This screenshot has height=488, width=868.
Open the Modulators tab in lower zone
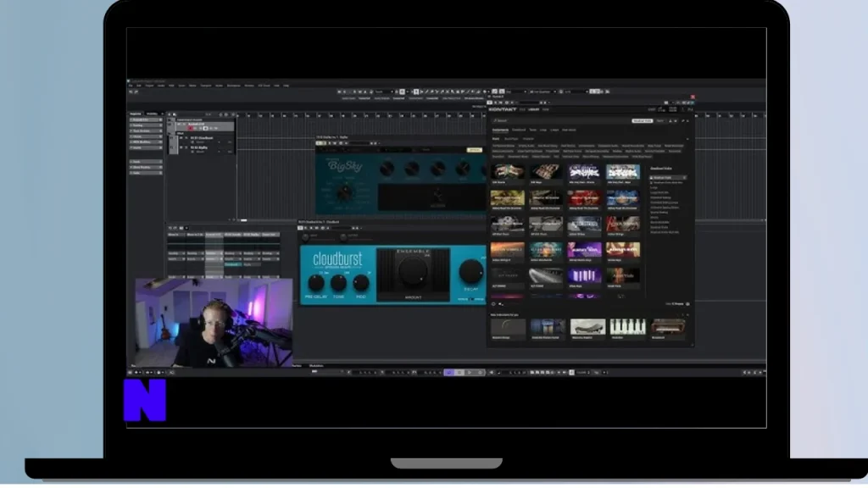coord(316,366)
